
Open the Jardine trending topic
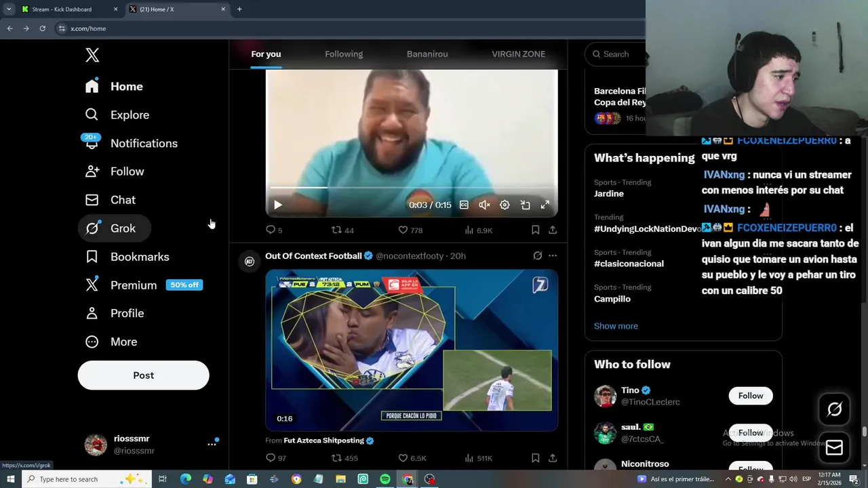pyautogui.click(x=609, y=194)
